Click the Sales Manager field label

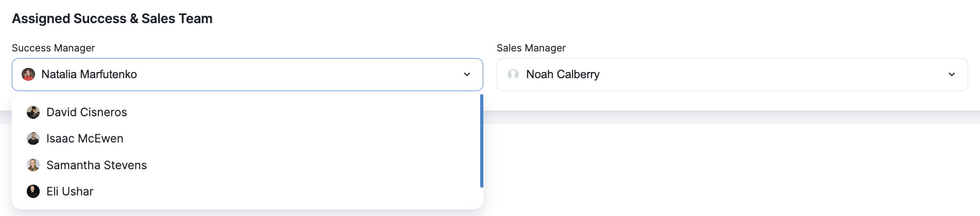pyautogui.click(x=531, y=48)
